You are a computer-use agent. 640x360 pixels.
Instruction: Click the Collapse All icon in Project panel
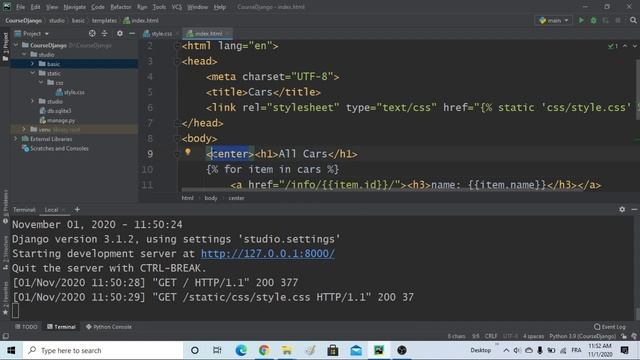[105, 33]
